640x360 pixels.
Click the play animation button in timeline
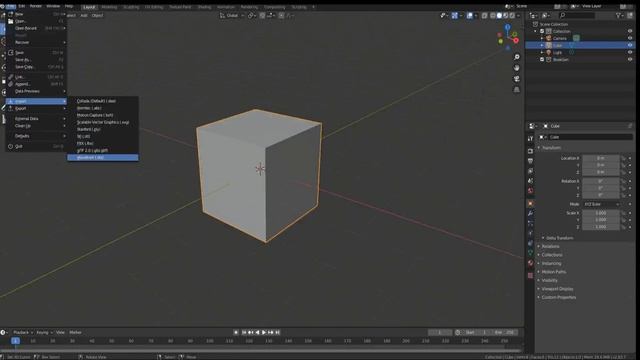pos(264,333)
